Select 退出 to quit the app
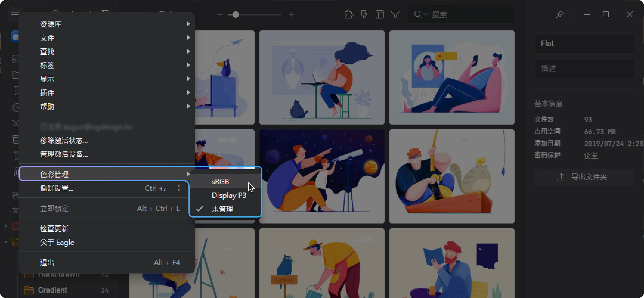Viewport: 644px width, 298px height. click(x=107, y=263)
